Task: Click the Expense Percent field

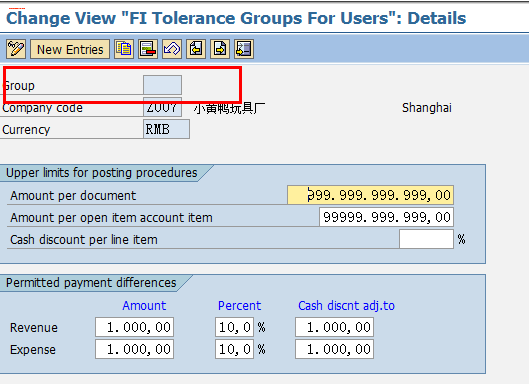Action: (234, 349)
